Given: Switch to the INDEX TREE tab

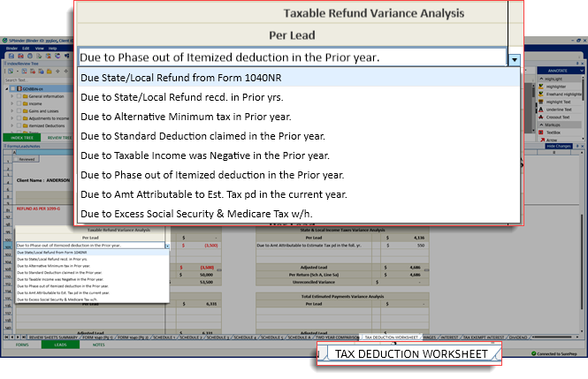Looking at the screenshot, I should [x=22, y=138].
